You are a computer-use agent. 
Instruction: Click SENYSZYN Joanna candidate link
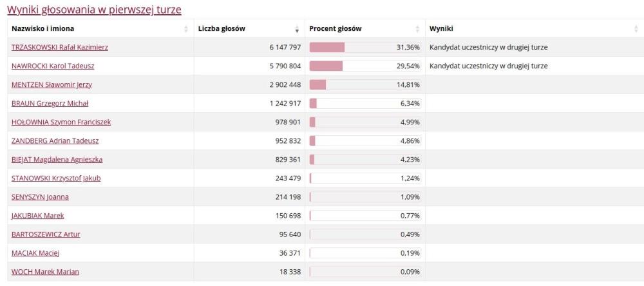(x=40, y=197)
